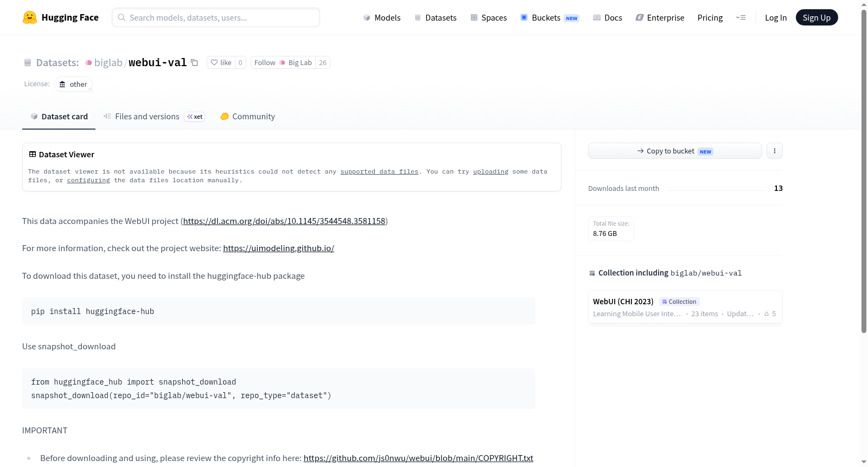This screenshot has height=467, width=868.
Task: Open the Models page
Action: coord(382,17)
